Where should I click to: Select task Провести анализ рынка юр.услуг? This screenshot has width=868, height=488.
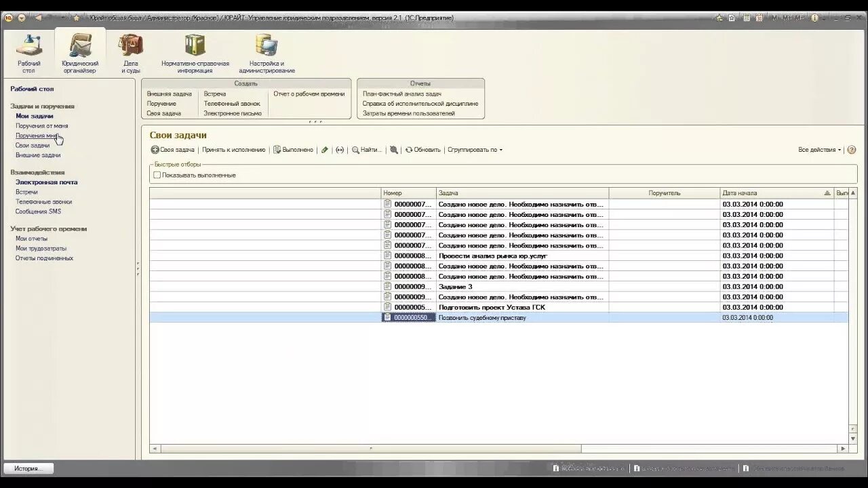(x=498, y=256)
